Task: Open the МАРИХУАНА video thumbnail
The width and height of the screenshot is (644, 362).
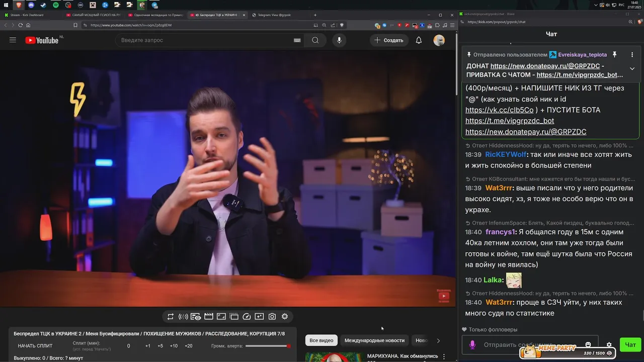Action: [334, 356]
